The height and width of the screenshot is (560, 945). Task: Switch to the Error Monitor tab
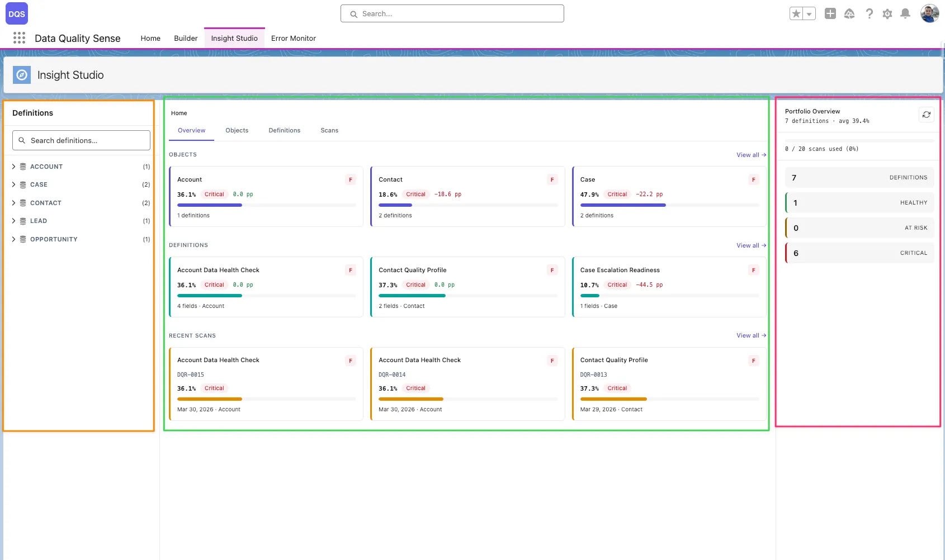293,38
